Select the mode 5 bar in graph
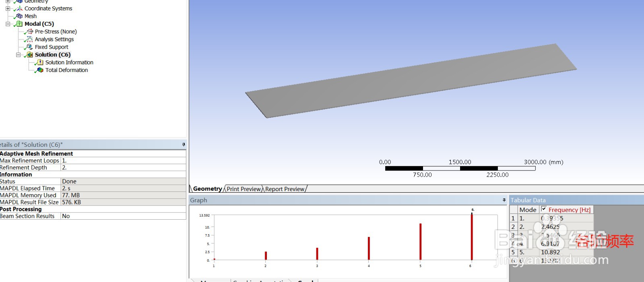 [x=420, y=241]
